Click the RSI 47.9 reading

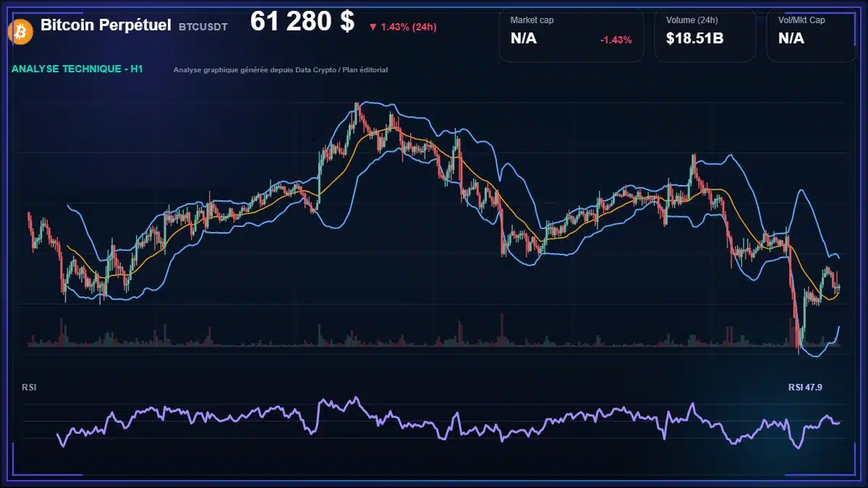805,388
